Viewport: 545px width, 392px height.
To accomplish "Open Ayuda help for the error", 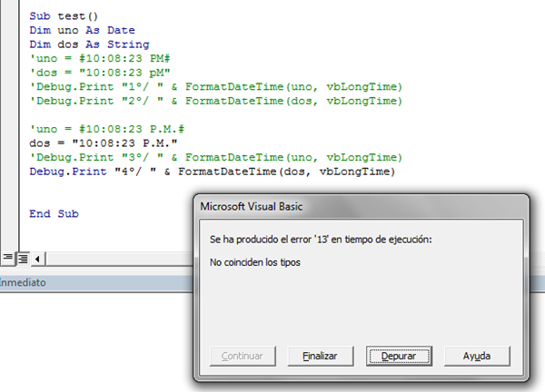I will [x=477, y=356].
